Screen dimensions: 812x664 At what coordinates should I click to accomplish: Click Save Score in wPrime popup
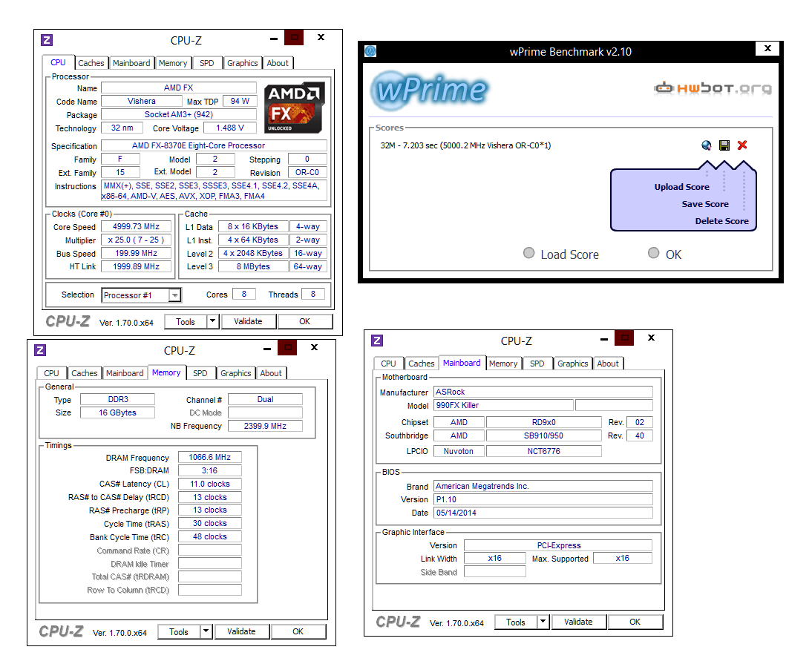coord(705,204)
